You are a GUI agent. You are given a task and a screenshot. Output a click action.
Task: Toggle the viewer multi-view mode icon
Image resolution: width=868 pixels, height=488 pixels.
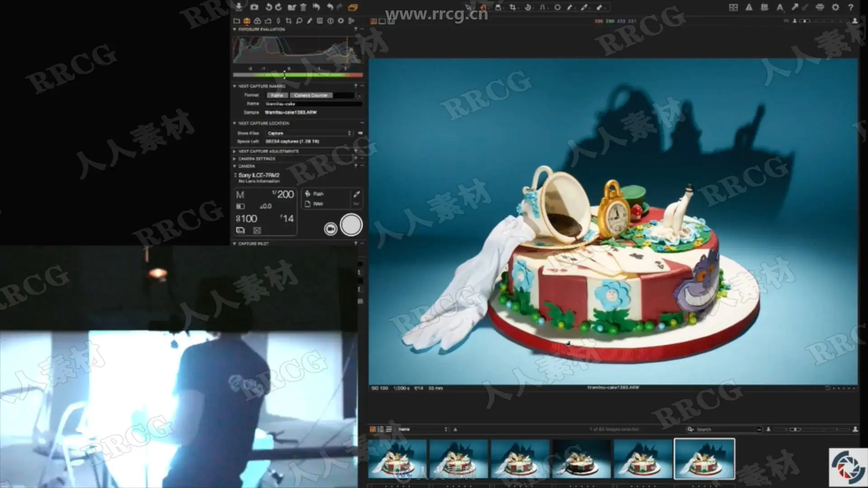point(373,21)
